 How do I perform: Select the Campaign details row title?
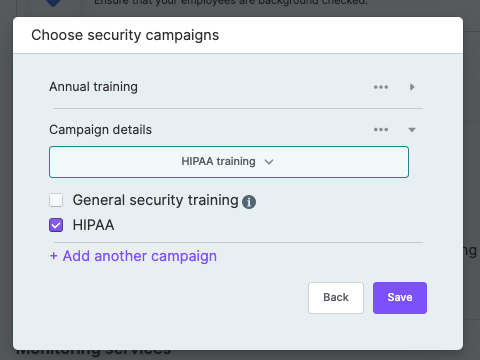100,130
